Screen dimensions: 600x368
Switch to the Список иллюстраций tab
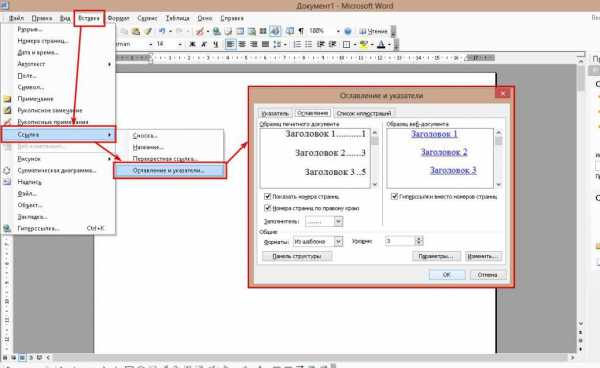click(x=364, y=113)
